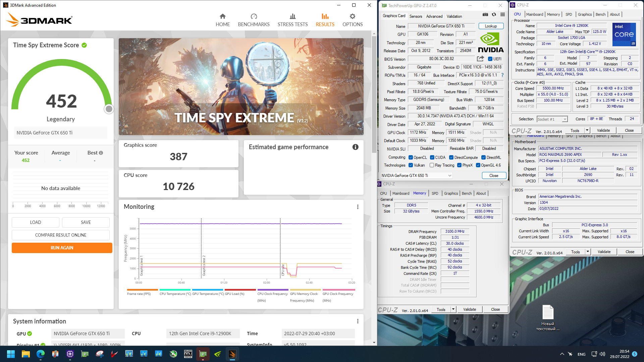Click the LOAD button in 3DMark

coord(36,222)
